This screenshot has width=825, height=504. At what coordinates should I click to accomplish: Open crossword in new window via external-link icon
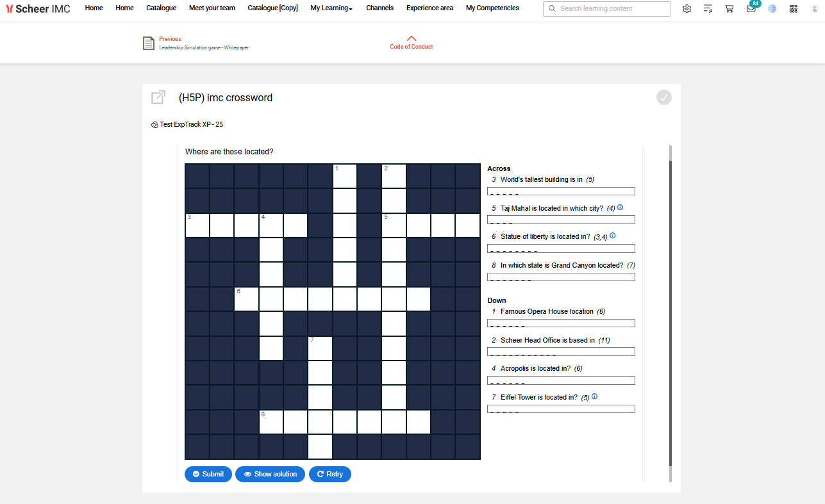[x=158, y=97]
